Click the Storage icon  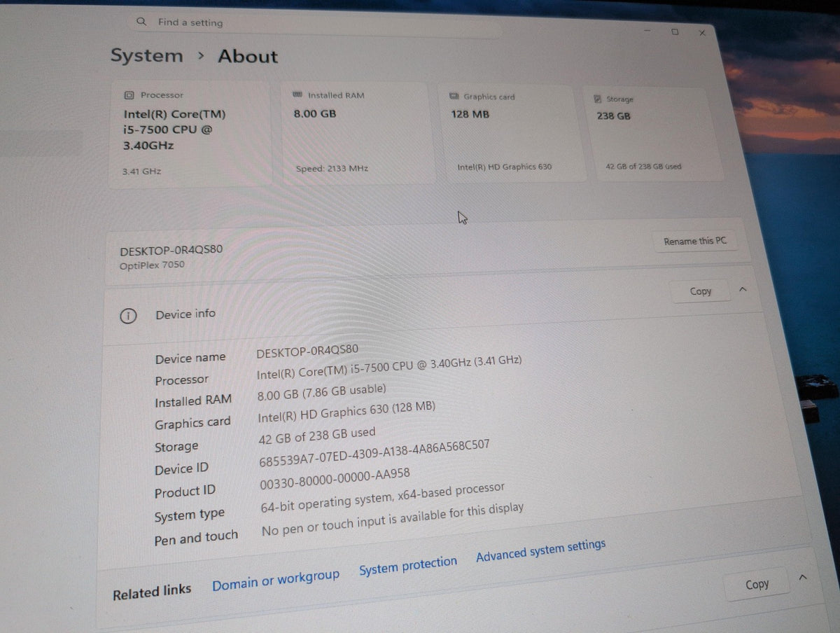click(597, 99)
